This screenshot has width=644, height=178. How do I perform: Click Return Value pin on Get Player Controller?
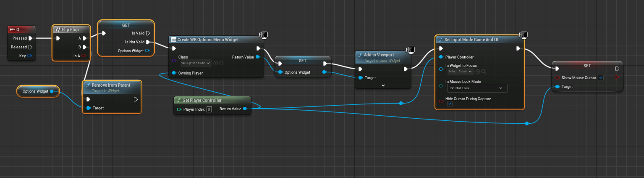click(x=245, y=109)
